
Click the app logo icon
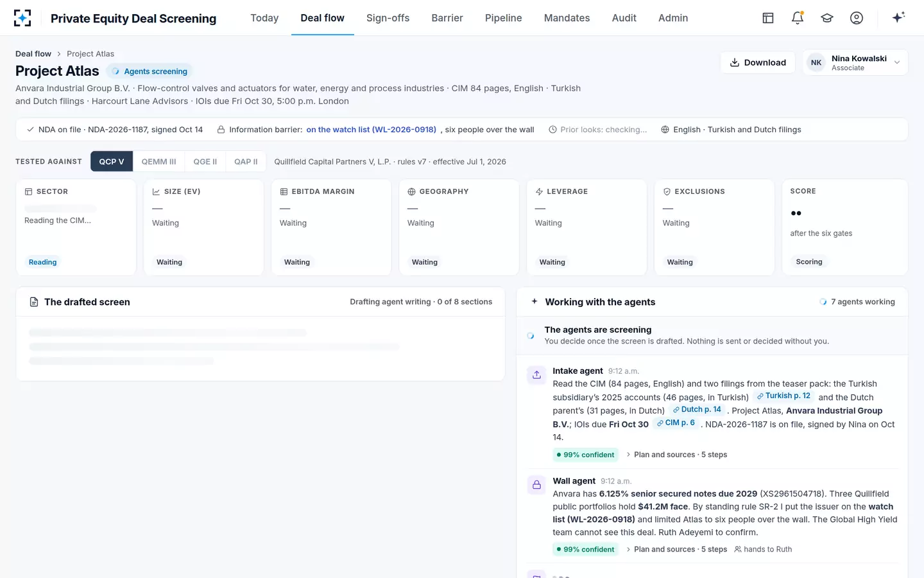pyautogui.click(x=22, y=18)
